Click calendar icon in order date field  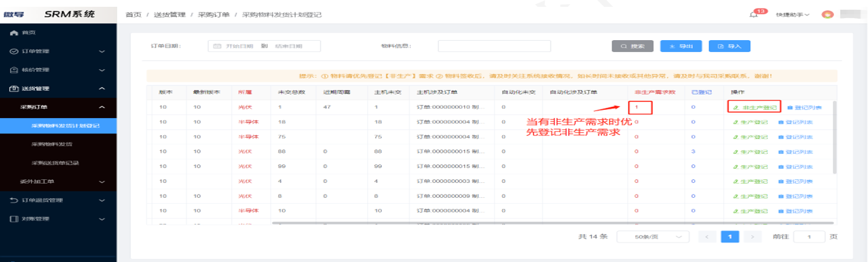pos(217,46)
